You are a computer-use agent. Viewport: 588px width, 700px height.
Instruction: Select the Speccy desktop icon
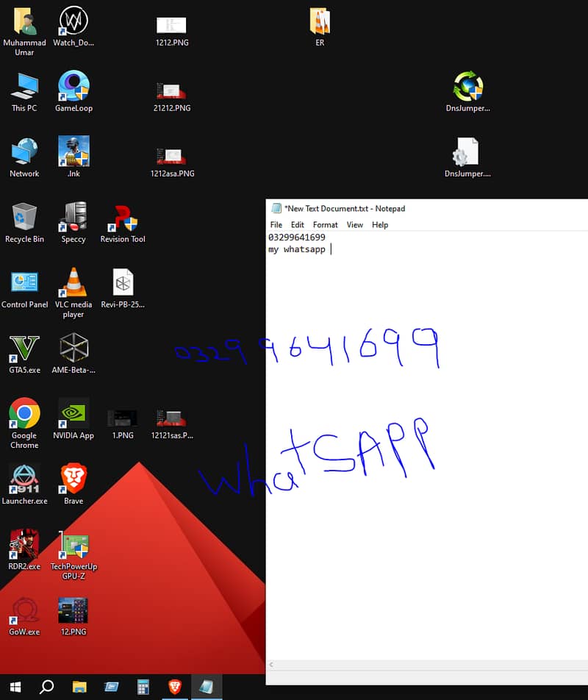coord(73,218)
